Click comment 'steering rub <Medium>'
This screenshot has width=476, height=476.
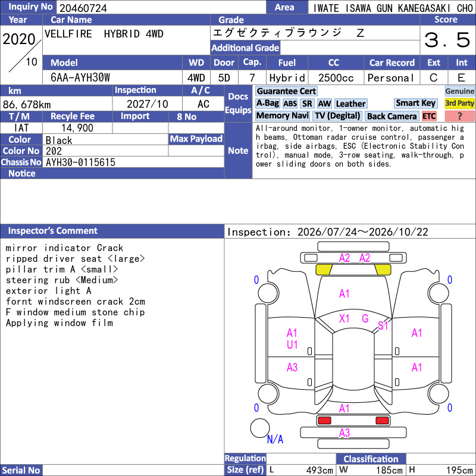[62, 280]
